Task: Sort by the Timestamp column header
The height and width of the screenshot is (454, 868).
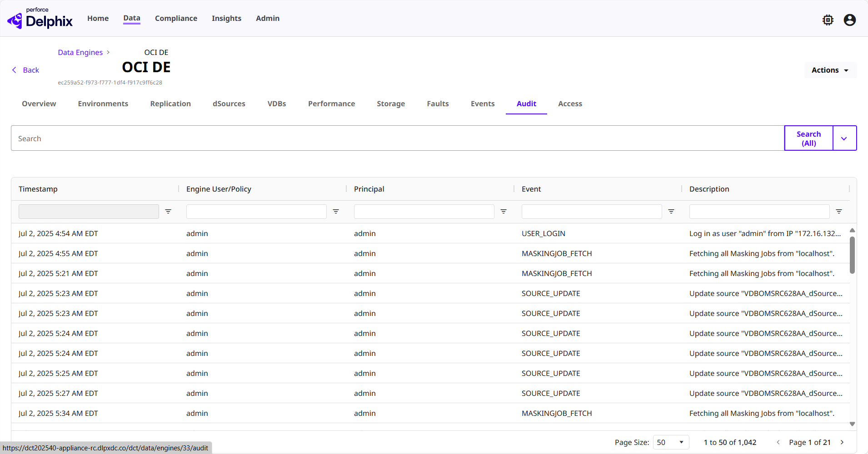Action: [38, 189]
